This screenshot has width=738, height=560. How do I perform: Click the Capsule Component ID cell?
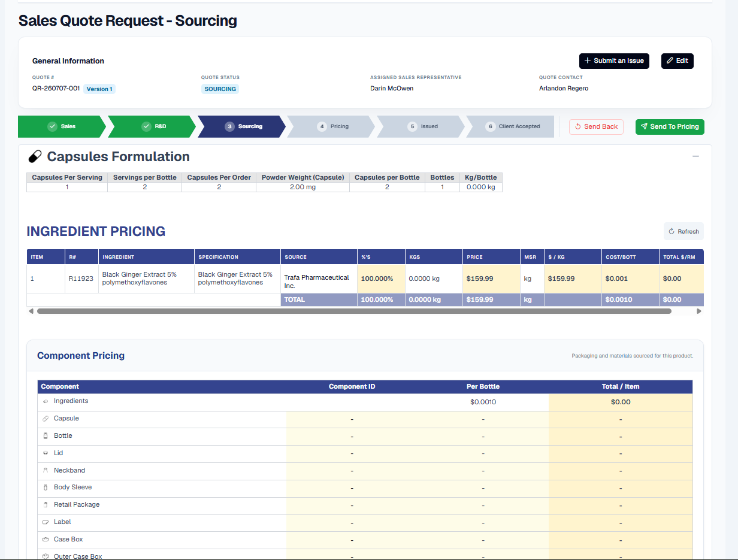[x=352, y=419]
